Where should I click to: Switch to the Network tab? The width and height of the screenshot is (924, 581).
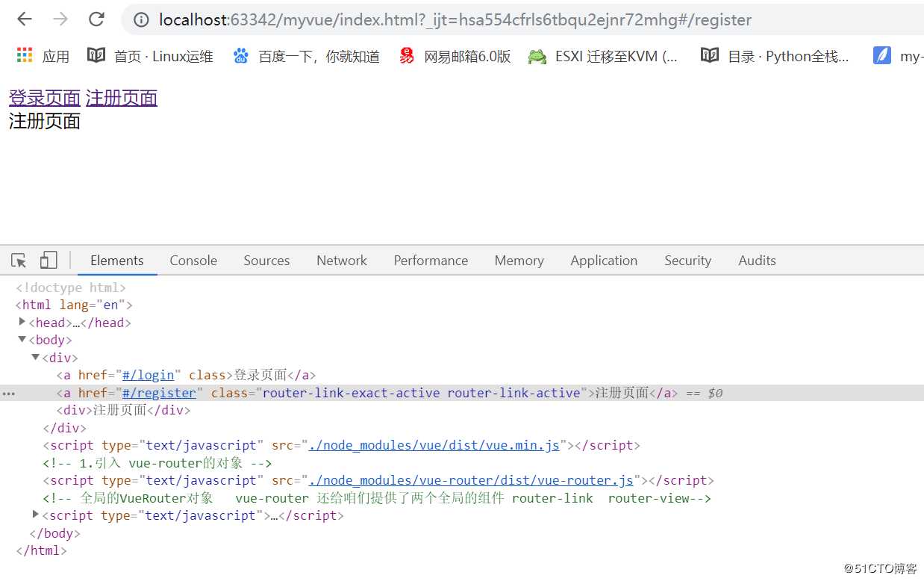342,261
